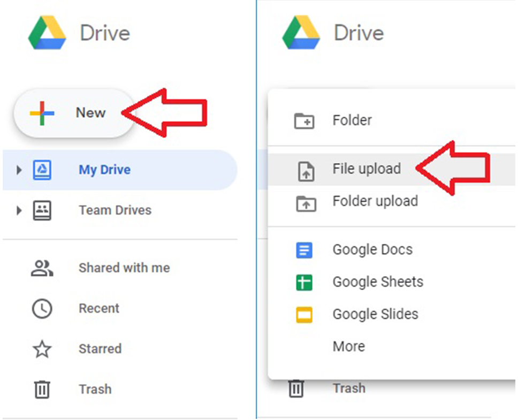Click the Starred star icon
525x420 pixels.
42,349
